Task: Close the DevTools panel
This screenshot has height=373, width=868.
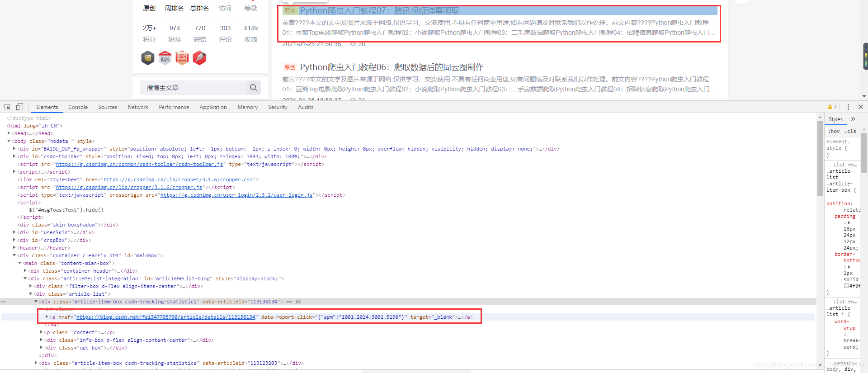Action: pyautogui.click(x=861, y=107)
